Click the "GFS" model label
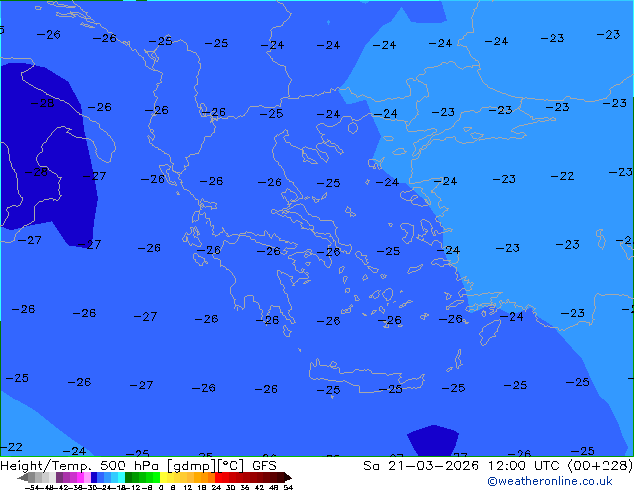Screen dimensions: 634x490 [264, 466]
